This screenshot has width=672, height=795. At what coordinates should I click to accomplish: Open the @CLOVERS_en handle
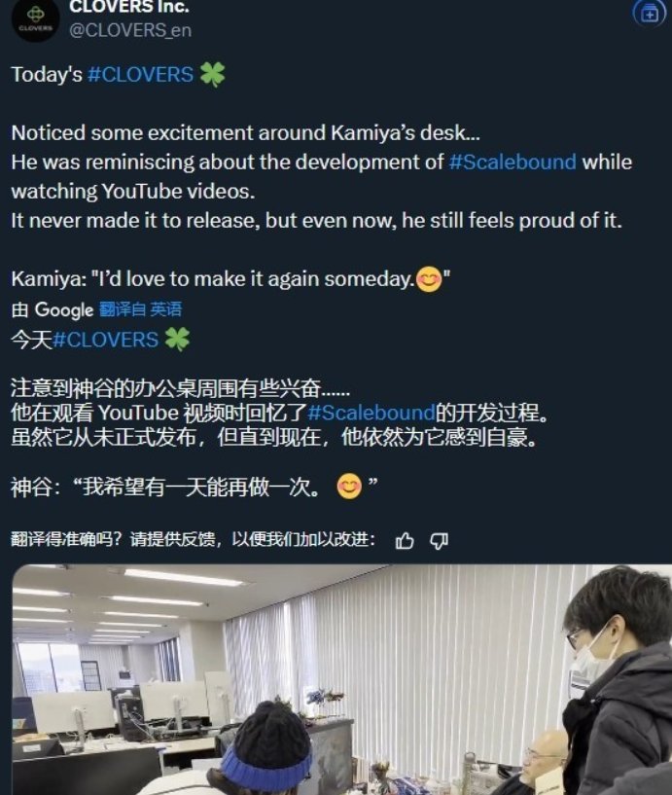(130, 30)
